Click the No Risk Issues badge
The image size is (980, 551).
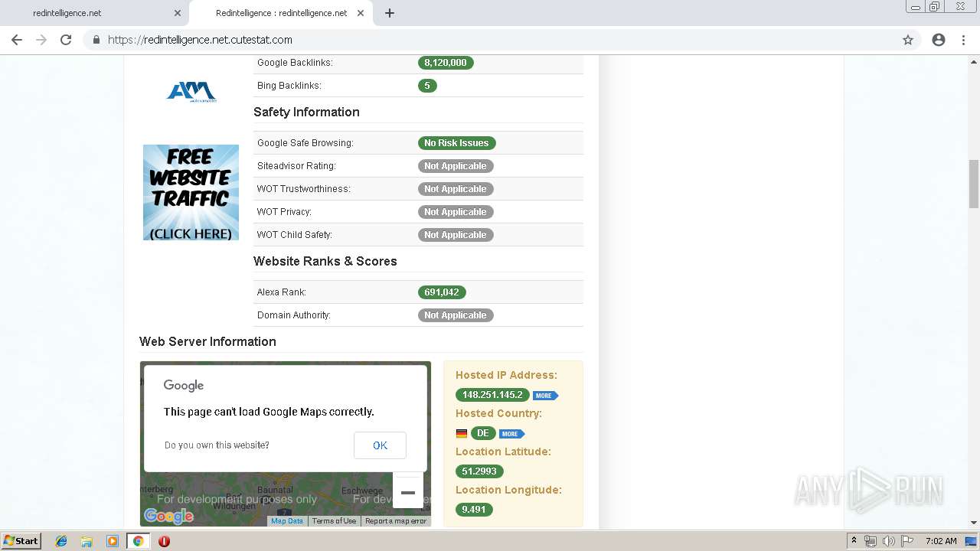(x=456, y=143)
